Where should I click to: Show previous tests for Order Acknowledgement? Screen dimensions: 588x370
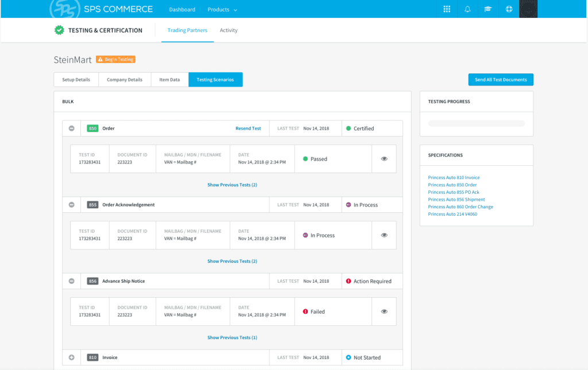click(232, 262)
